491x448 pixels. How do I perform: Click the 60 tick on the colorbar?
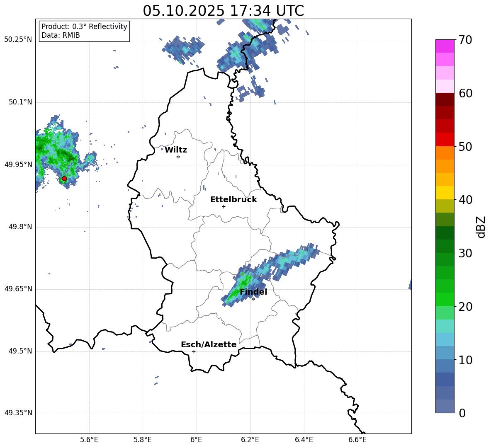point(465,93)
